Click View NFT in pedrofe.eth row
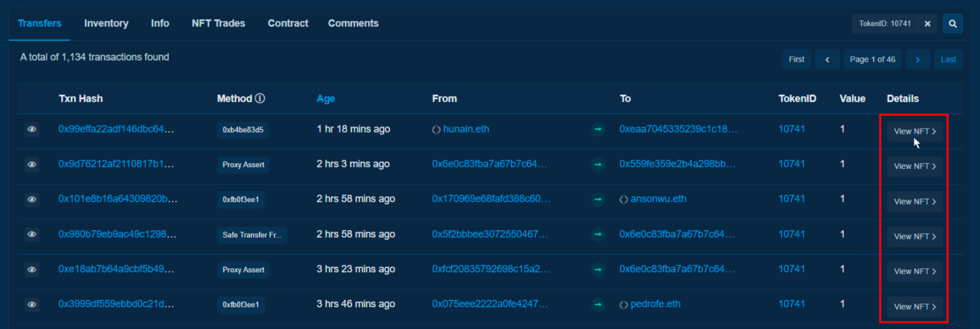The image size is (980, 329). click(914, 307)
